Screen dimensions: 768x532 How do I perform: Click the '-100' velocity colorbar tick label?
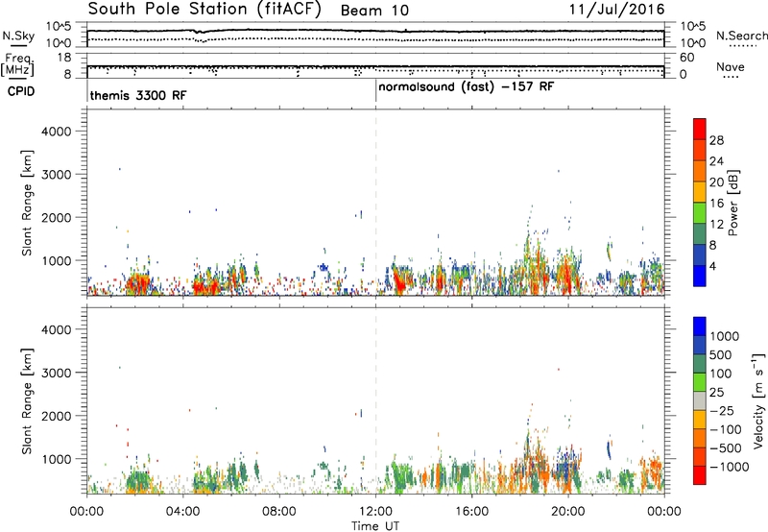coord(726,429)
